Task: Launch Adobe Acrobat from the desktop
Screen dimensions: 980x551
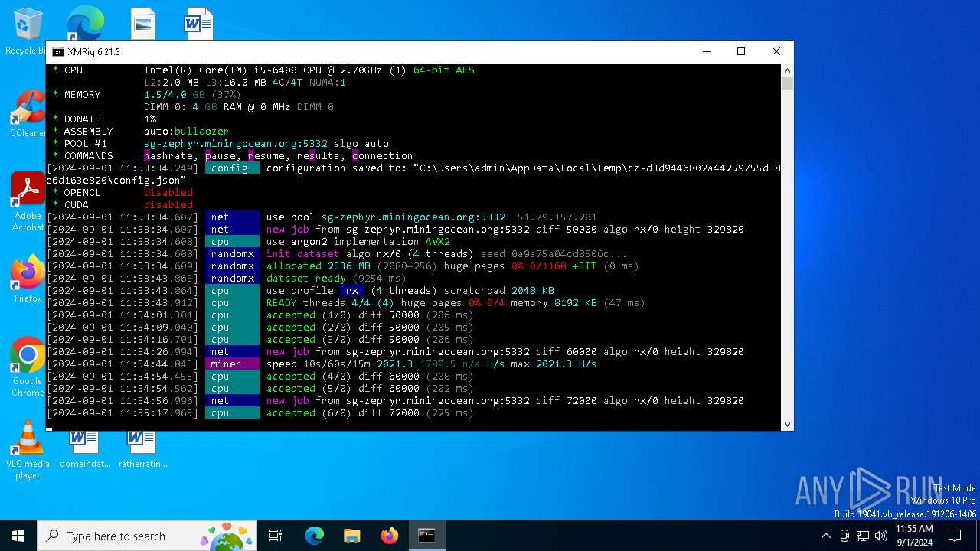Action: pos(28,201)
